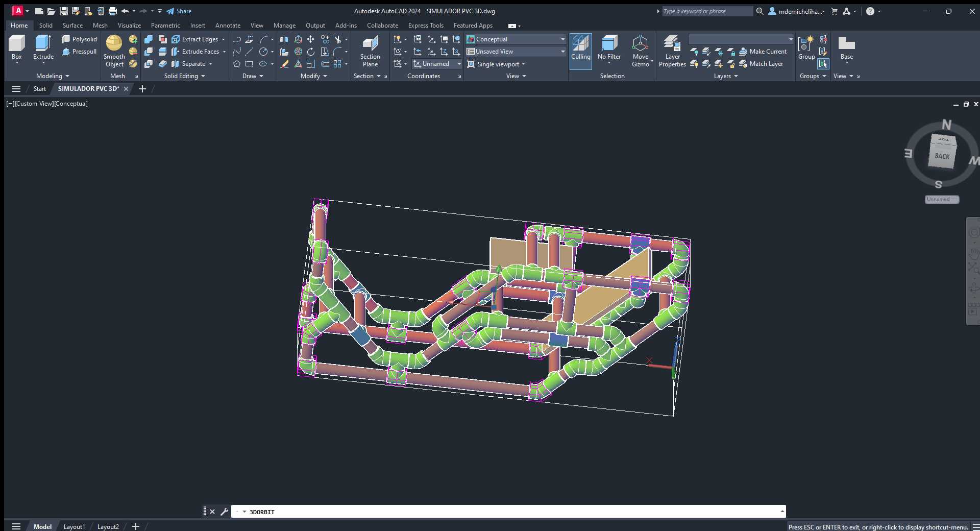Click the Presspull tool
This screenshot has width=980, height=531.
point(79,52)
